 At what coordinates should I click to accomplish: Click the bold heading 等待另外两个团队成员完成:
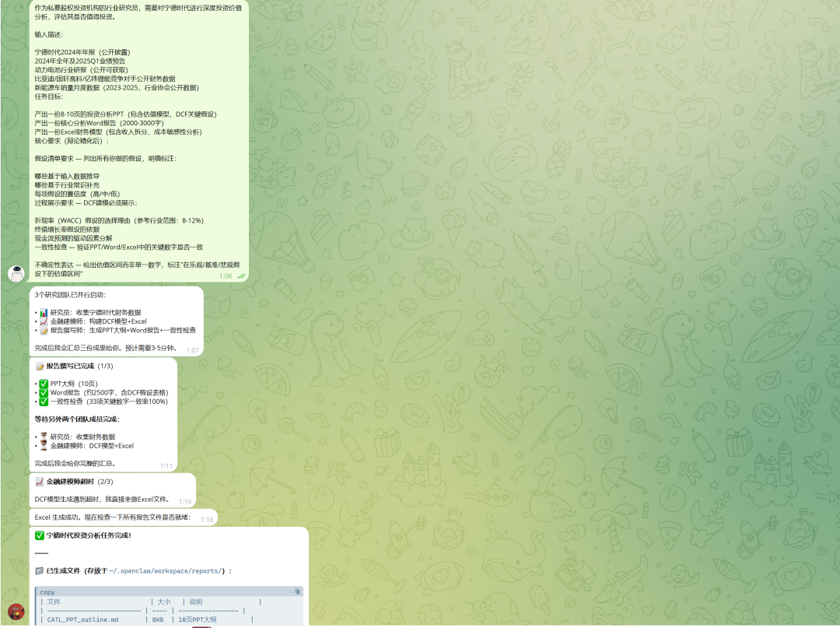pos(77,419)
